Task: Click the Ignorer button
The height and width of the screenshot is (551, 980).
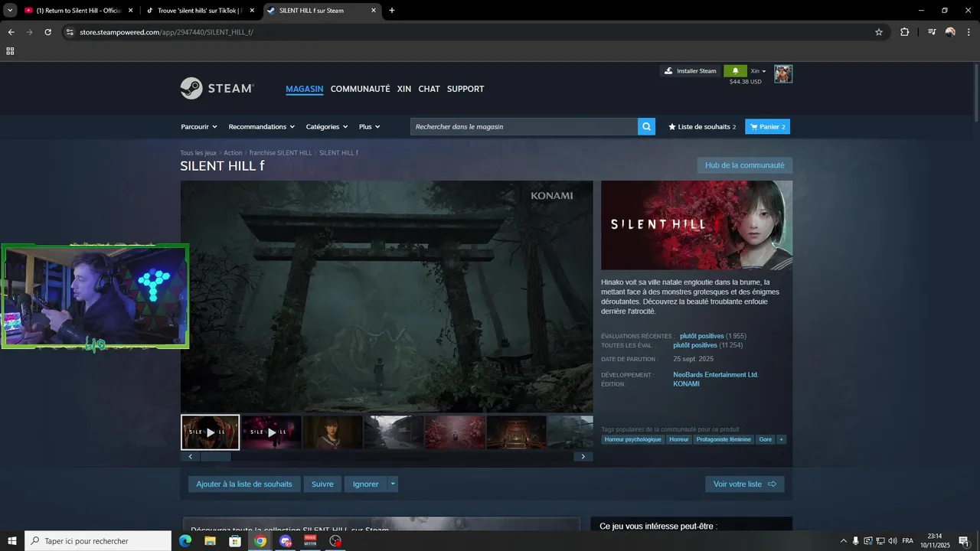Action: coord(366,484)
